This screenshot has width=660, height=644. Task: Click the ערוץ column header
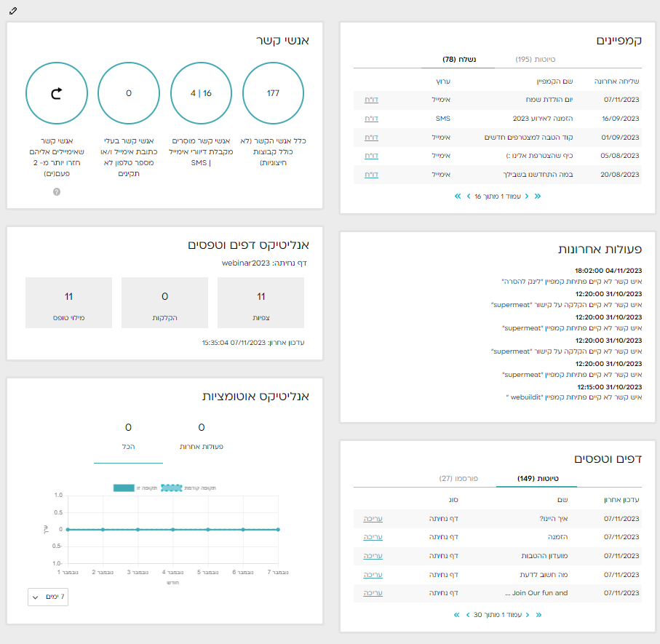point(443,82)
